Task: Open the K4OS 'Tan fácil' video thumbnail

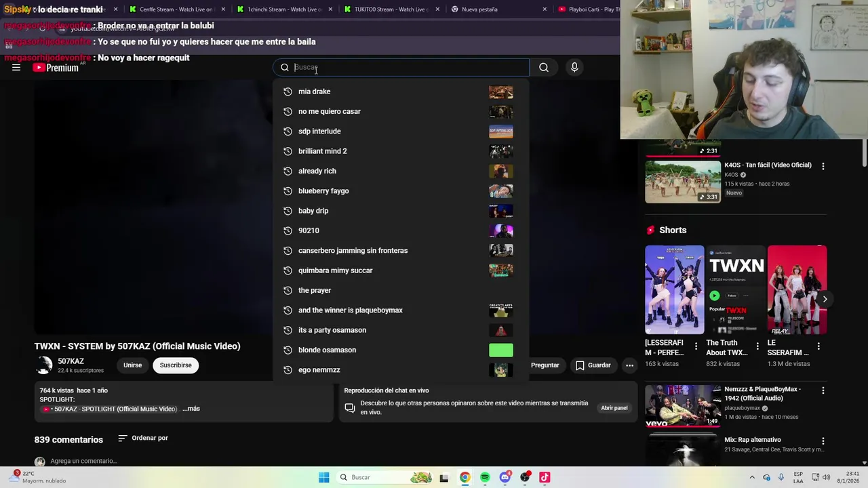Action: pos(683,181)
